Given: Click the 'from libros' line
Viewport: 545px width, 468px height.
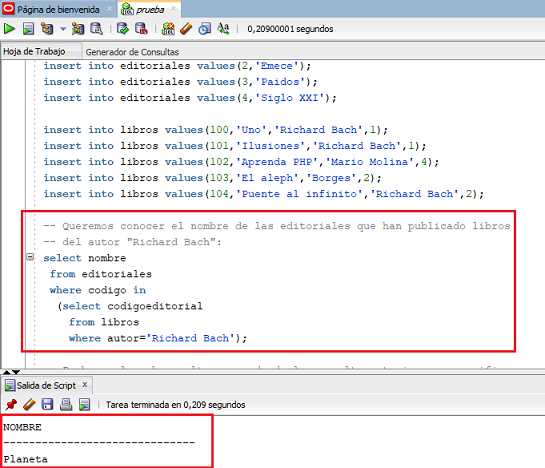Looking at the screenshot, I should pos(104,322).
